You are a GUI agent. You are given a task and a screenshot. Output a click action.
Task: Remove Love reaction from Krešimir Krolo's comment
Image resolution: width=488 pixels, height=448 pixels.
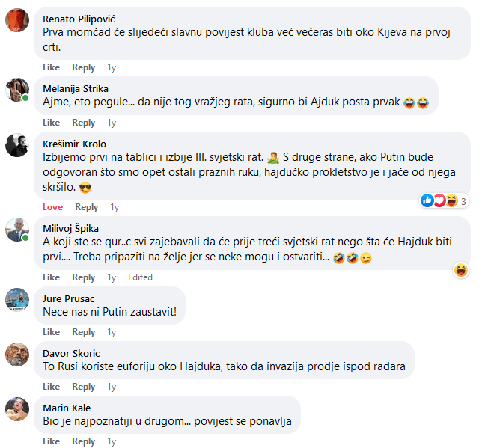(52, 207)
